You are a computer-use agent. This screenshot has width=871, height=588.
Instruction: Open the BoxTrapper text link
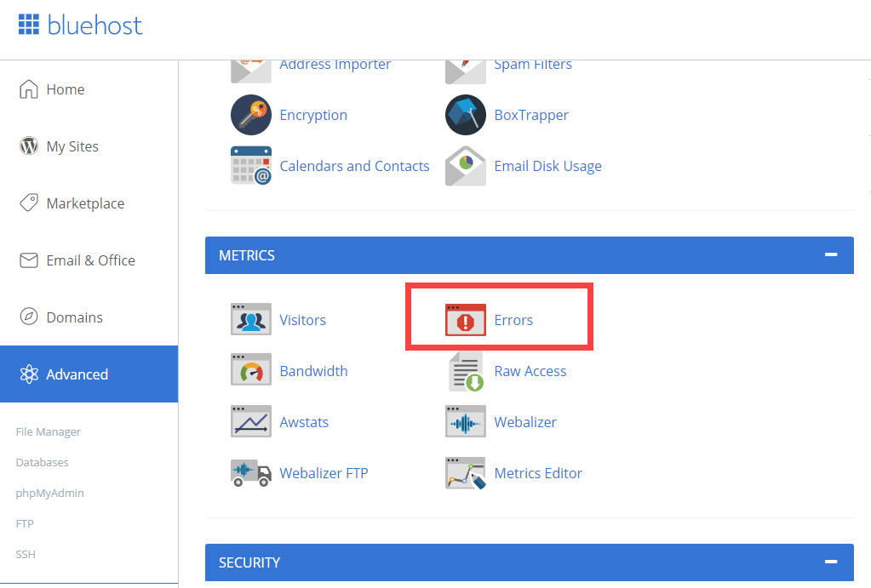(531, 115)
